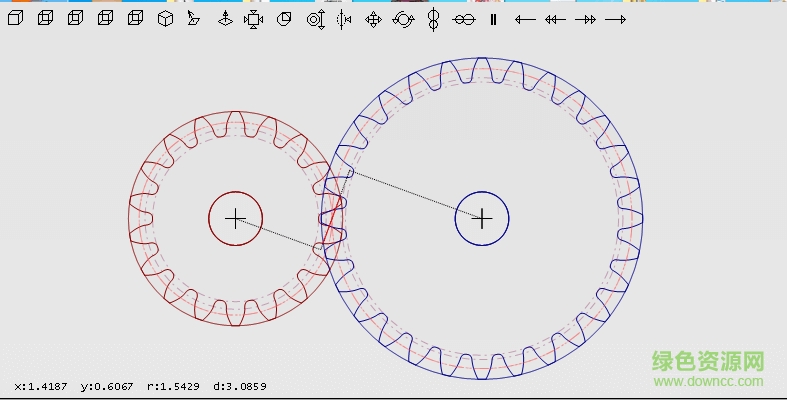Fit the view using the box-with-four-arrows icon
Image resolution: width=787 pixels, height=400 pixels.
point(254,18)
